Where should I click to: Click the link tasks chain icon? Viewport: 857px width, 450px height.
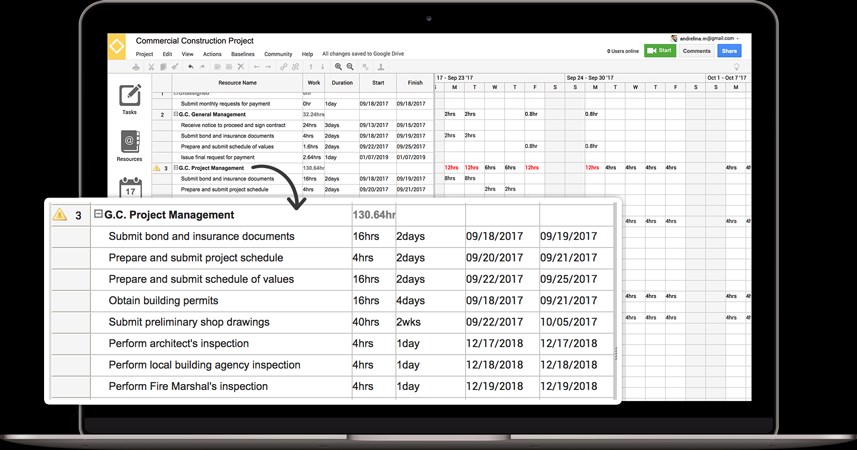(283, 67)
